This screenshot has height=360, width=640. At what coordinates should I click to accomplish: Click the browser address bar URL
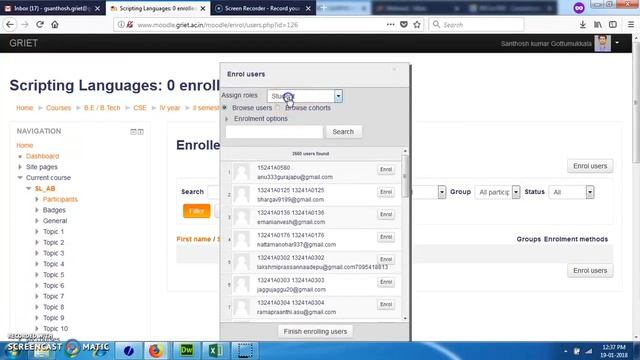pyautogui.click(x=218, y=25)
